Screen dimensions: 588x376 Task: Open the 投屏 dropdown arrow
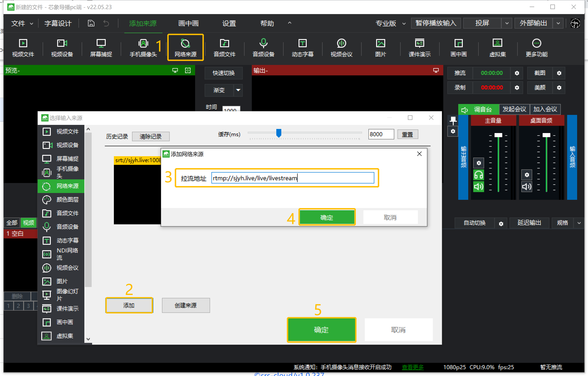tap(507, 23)
